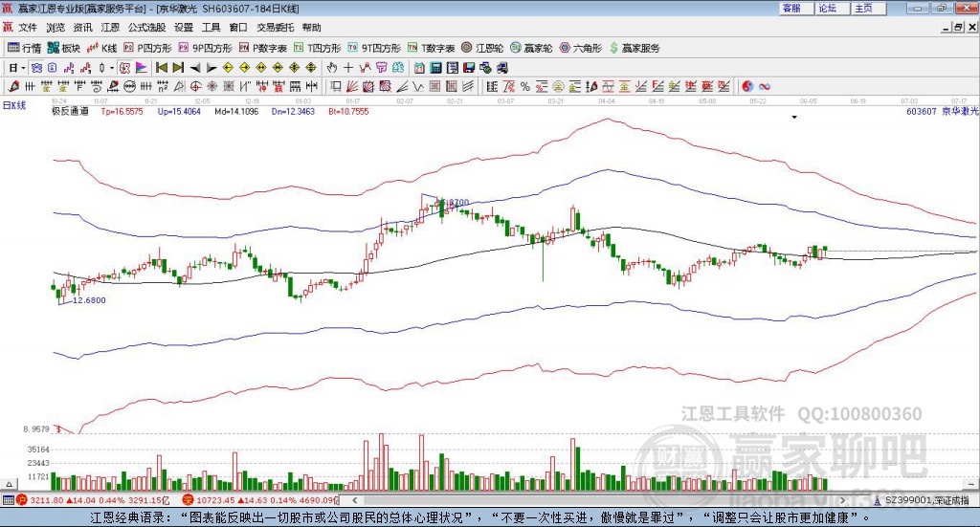The height and width of the screenshot is (527, 980).
Task: Open the 资讯 menu
Action: click(82, 28)
